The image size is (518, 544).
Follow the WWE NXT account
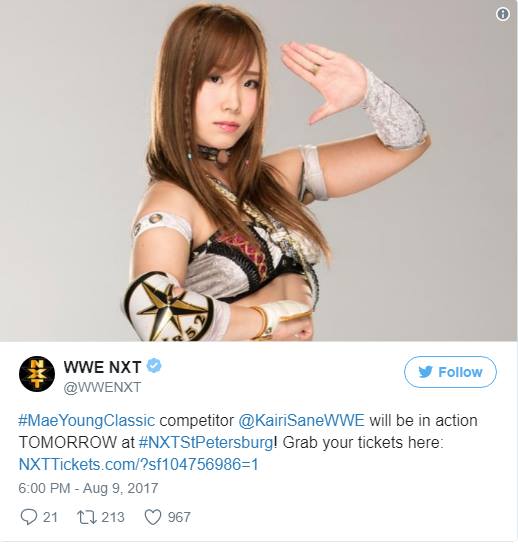[x=450, y=372]
